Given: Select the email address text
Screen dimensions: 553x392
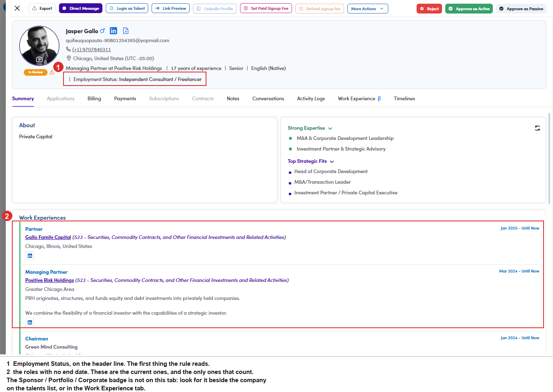Looking at the screenshot, I should [118, 41].
